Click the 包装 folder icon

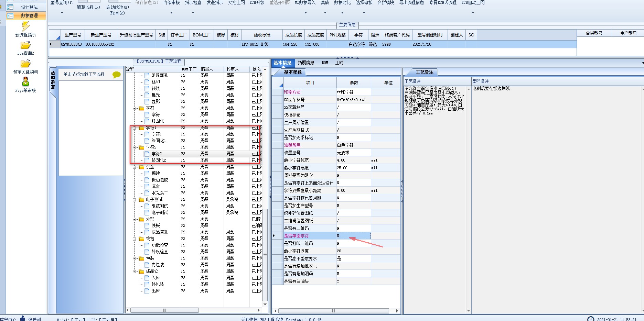(x=141, y=258)
